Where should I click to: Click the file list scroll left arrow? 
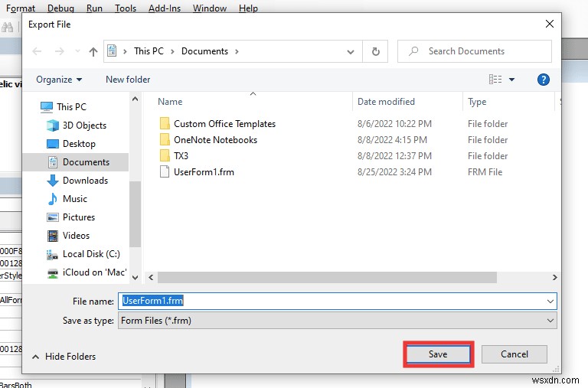pos(151,277)
